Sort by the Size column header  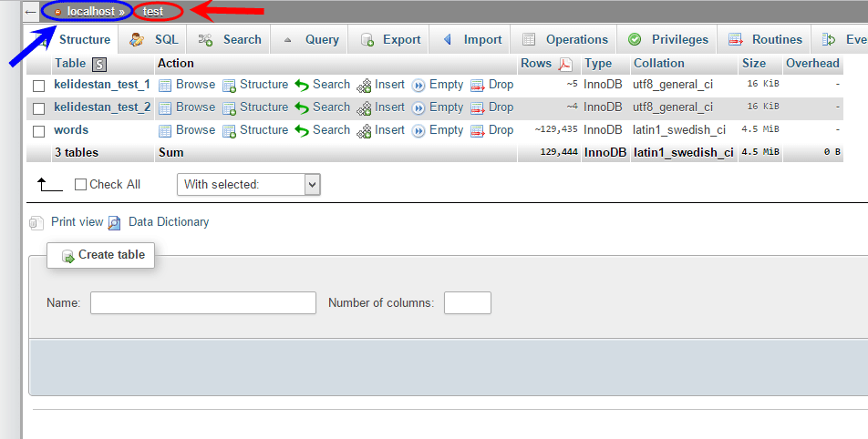click(x=754, y=63)
